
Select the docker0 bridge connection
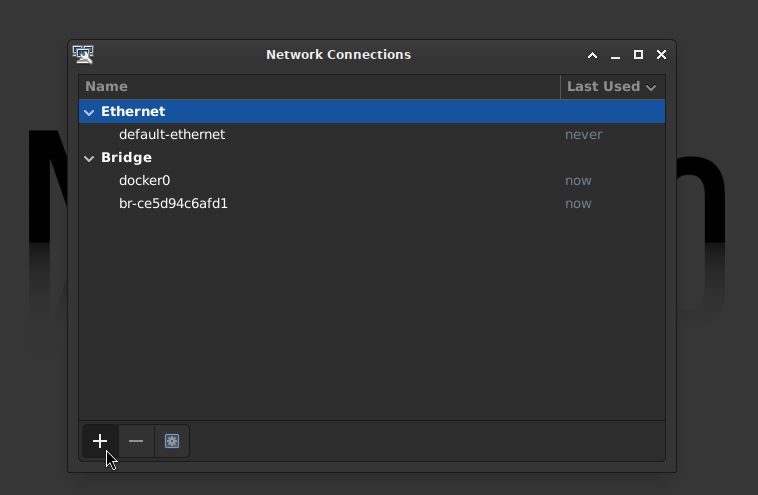(372, 180)
